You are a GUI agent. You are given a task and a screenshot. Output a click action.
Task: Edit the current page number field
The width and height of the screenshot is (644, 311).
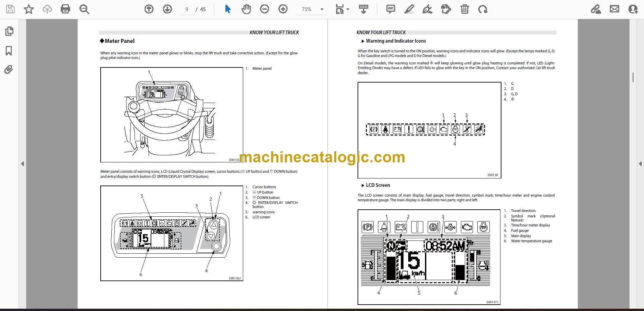[187, 9]
